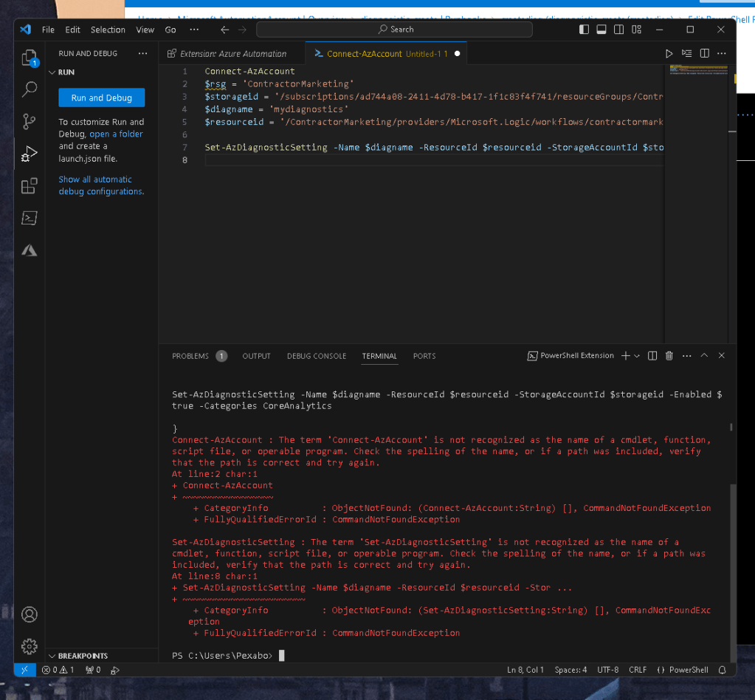This screenshot has width=755, height=700.
Task: Click the ports forwarded status item
Action: (93, 670)
